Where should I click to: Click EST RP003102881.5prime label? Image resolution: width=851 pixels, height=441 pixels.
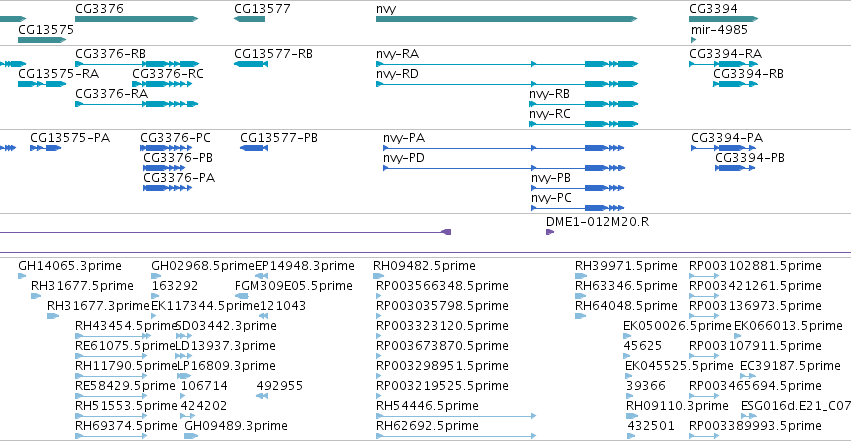coord(755,266)
